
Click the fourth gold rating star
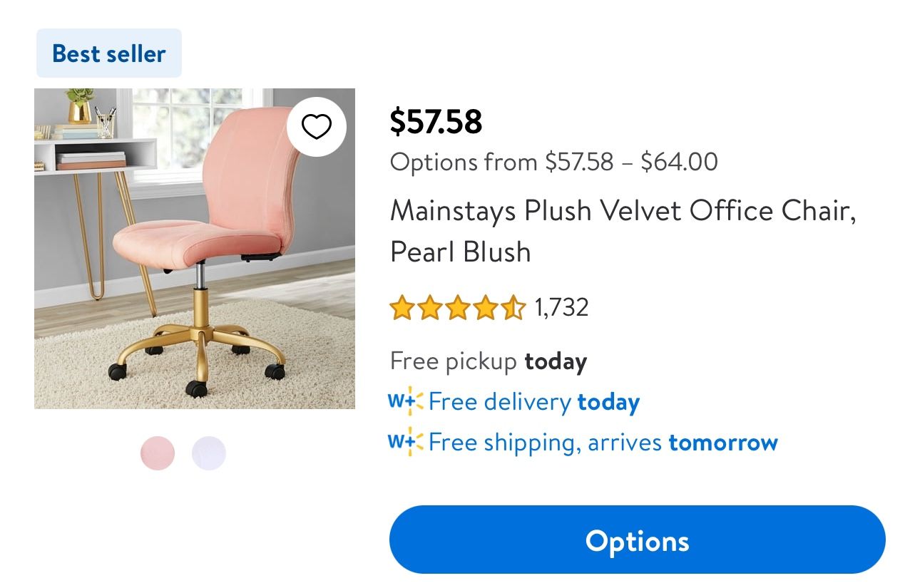pos(485,309)
